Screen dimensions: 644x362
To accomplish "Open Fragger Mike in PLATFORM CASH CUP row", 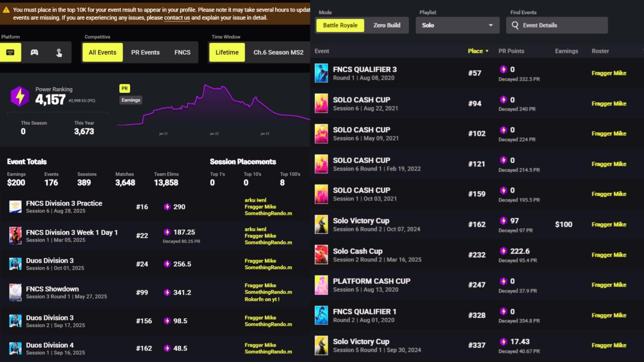I will (609, 285).
